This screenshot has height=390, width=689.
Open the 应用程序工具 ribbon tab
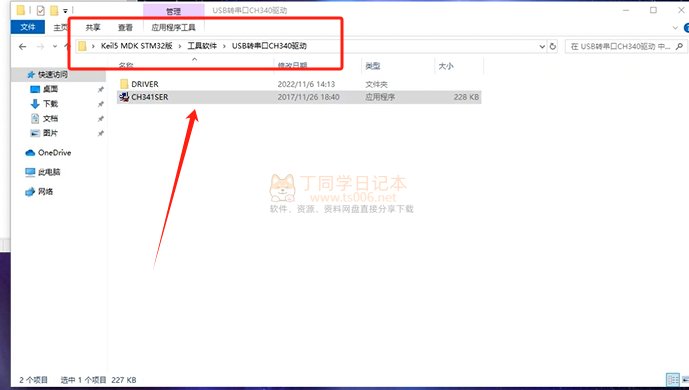(174, 28)
